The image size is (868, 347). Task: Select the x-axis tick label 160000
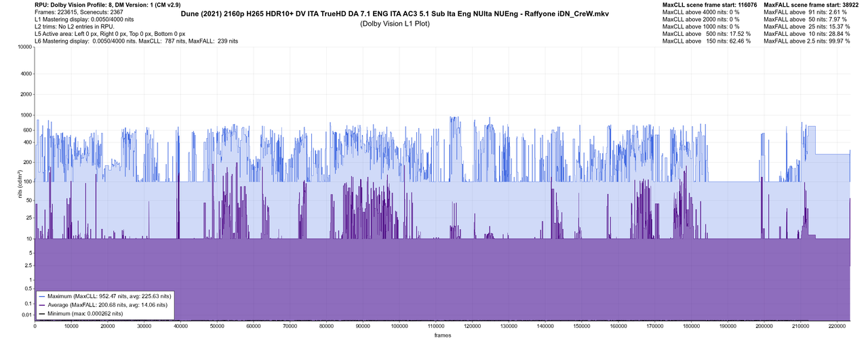point(618,326)
